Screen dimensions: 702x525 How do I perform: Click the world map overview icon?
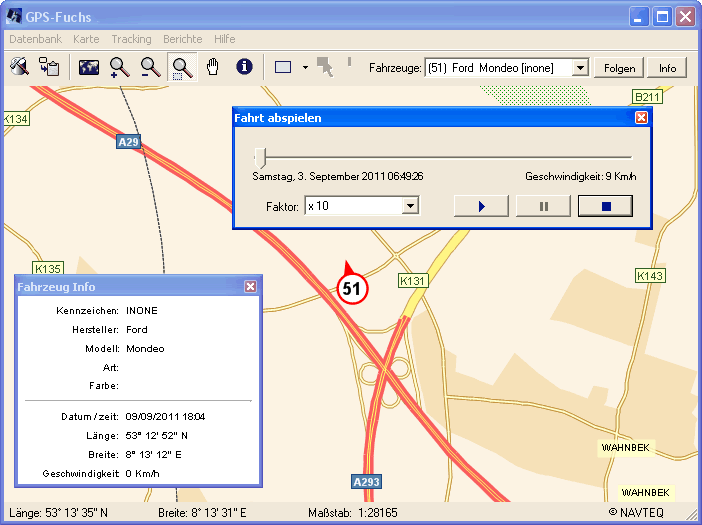(89, 67)
